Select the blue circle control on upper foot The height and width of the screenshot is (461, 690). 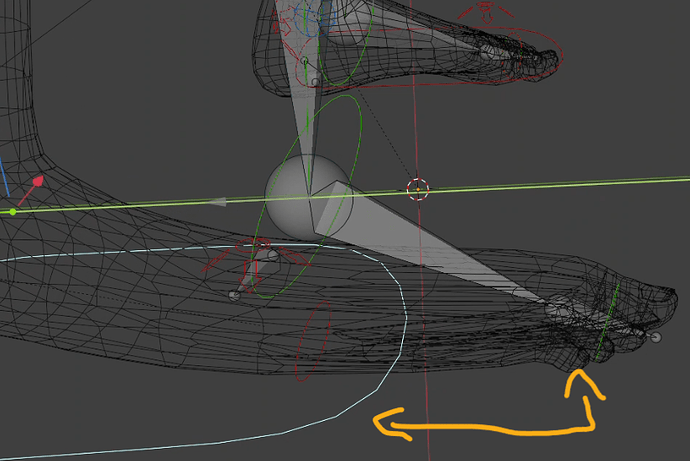tap(314, 18)
